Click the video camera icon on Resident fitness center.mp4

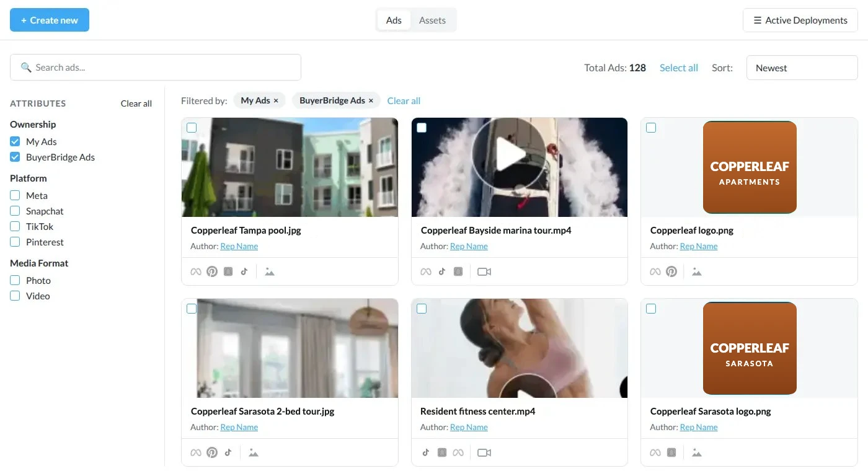pos(484,452)
